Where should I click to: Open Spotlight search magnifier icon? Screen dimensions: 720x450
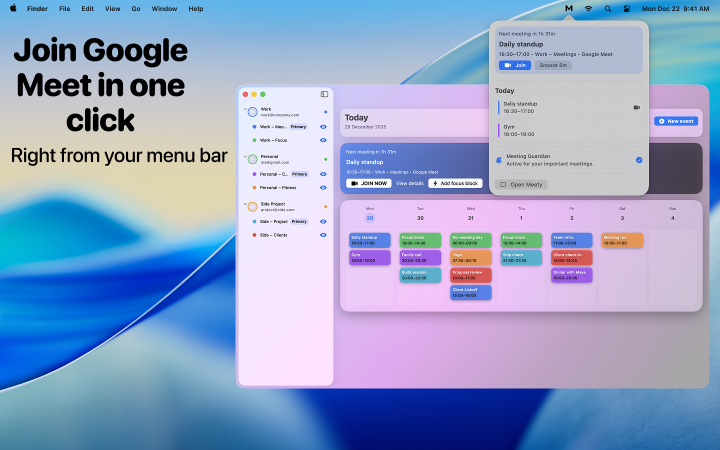608,8
